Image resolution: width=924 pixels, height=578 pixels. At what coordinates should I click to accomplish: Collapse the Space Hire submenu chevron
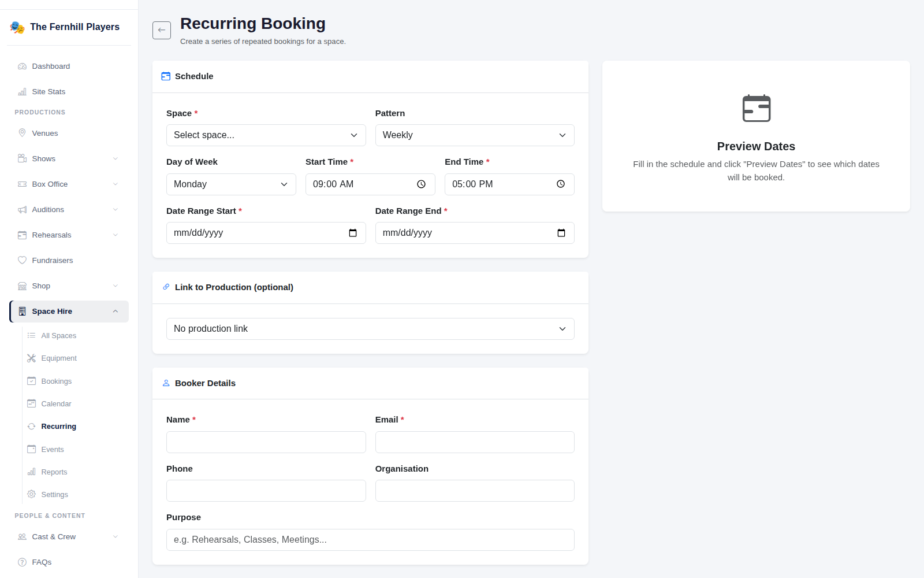pyautogui.click(x=115, y=312)
